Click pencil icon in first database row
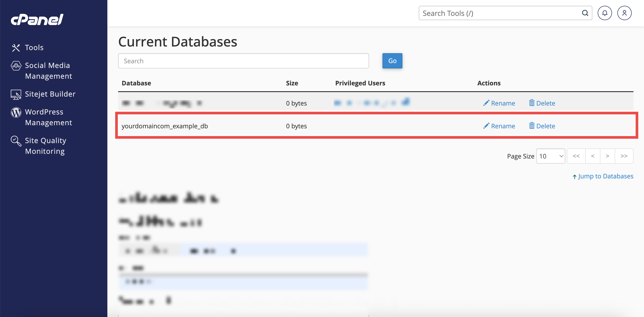 coord(486,103)
